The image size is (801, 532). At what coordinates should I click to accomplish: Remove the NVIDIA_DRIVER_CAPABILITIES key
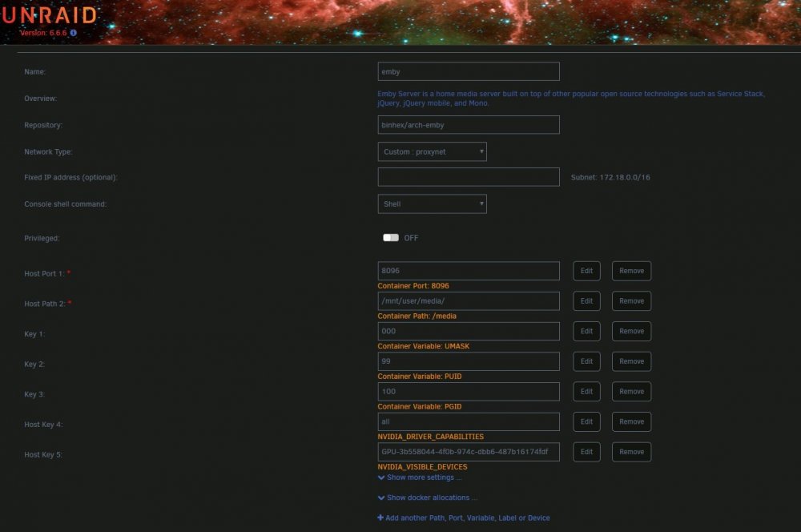tap(631, 421)
